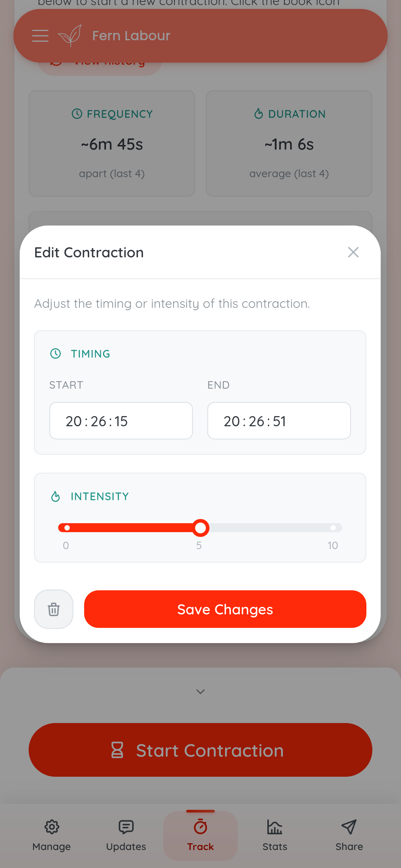Image resolution: width=401 pixels, height=868 pixels.
Task: Set intensity to 0 on slider
Action: coord(67,528)
